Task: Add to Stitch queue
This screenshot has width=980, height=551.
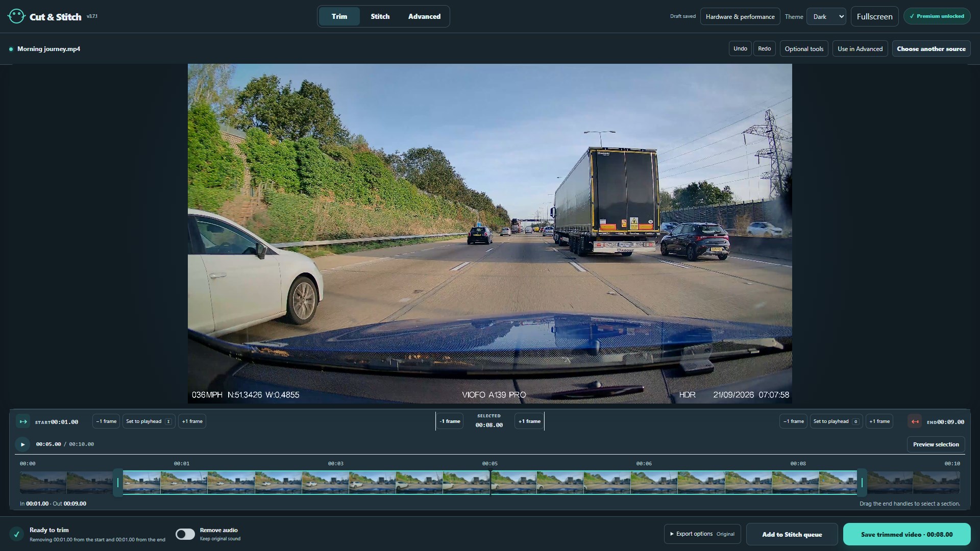Action: tap(792, 534)
